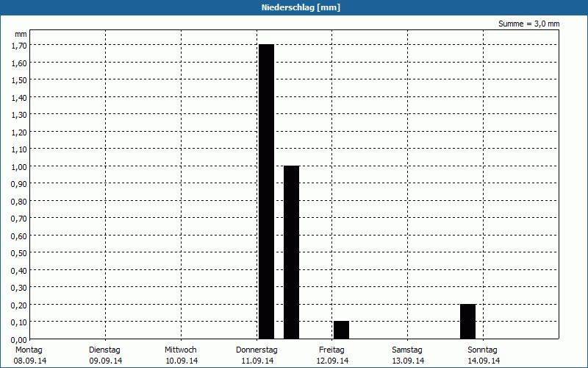The width and height of the screenshot is (588, 368).
Task: Click the 0,90 y-axis value
Action: (19, 184)
